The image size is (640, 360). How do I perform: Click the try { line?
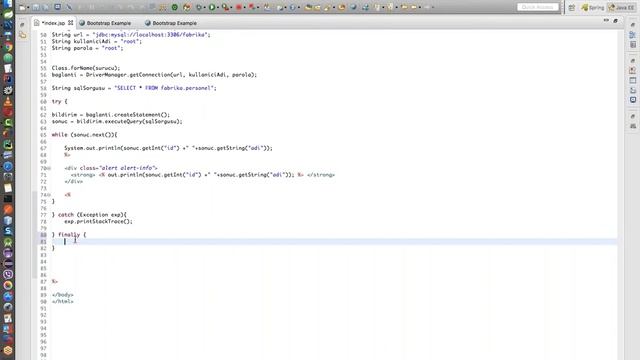click(60, 102)
